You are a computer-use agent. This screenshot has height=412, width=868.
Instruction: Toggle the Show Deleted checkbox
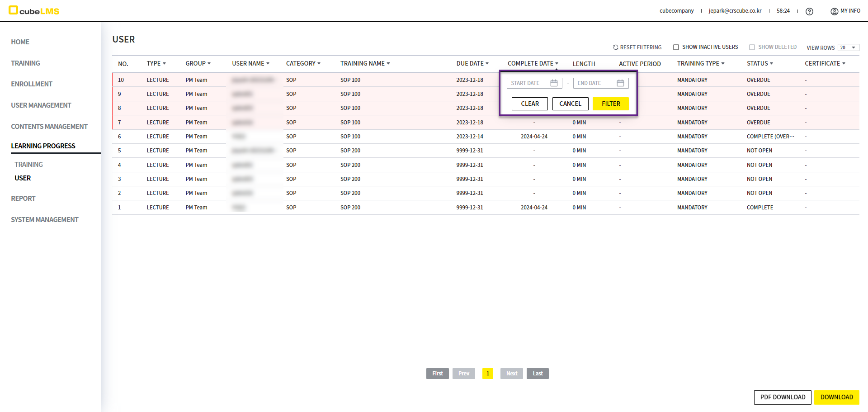pyautogui.click(x=752, y=47)
